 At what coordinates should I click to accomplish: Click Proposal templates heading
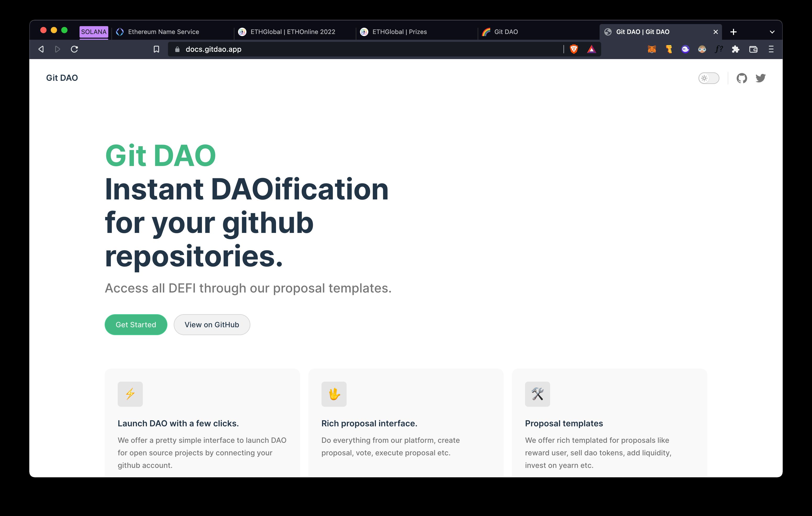pos(564,423)
